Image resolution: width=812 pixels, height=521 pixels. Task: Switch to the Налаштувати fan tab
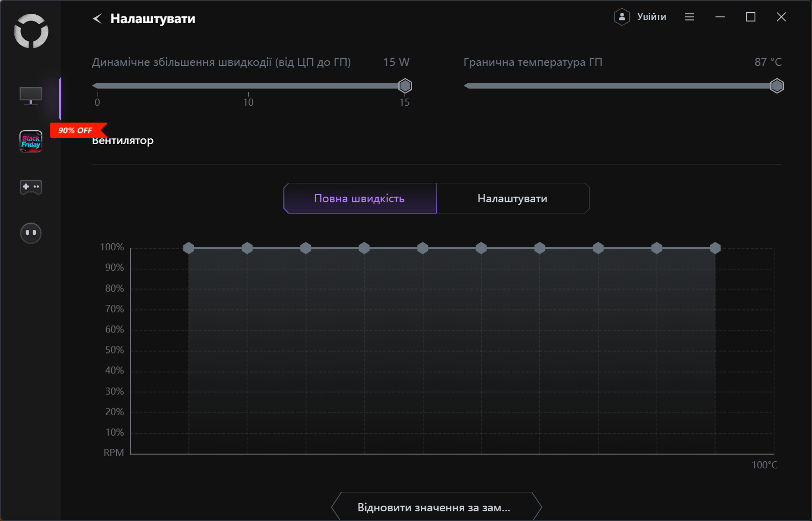512,198
